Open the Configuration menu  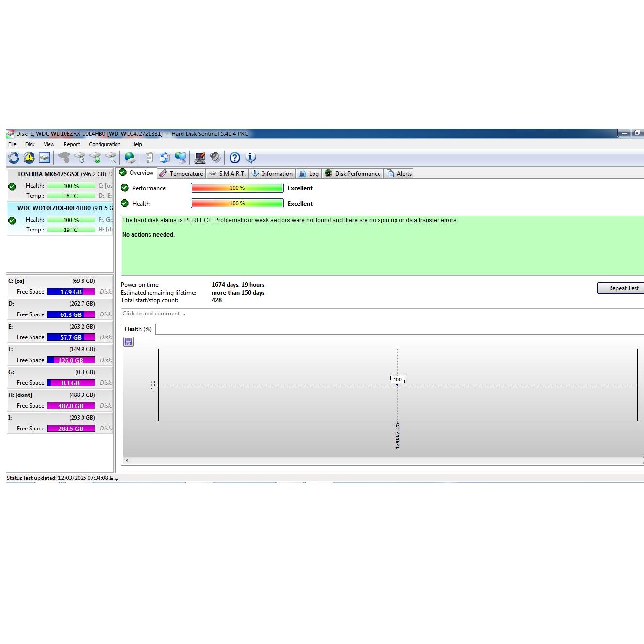pyautogui.click(x=104, y=144)
